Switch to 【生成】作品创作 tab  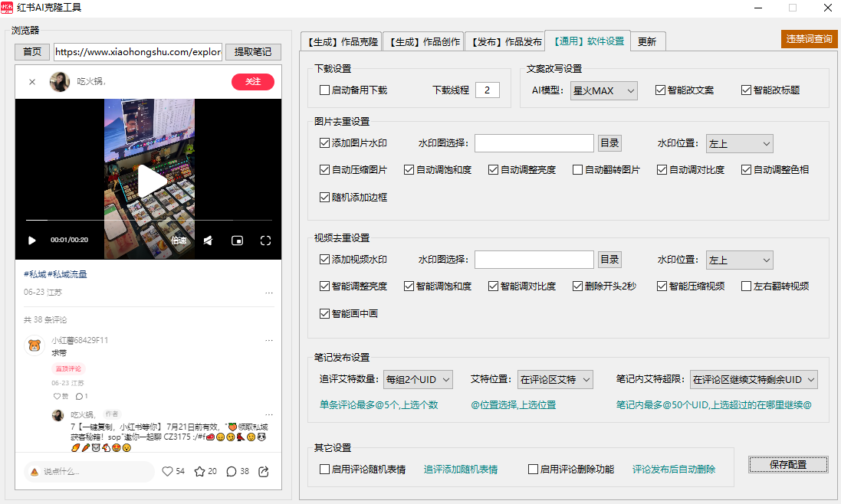coord(423,42)
